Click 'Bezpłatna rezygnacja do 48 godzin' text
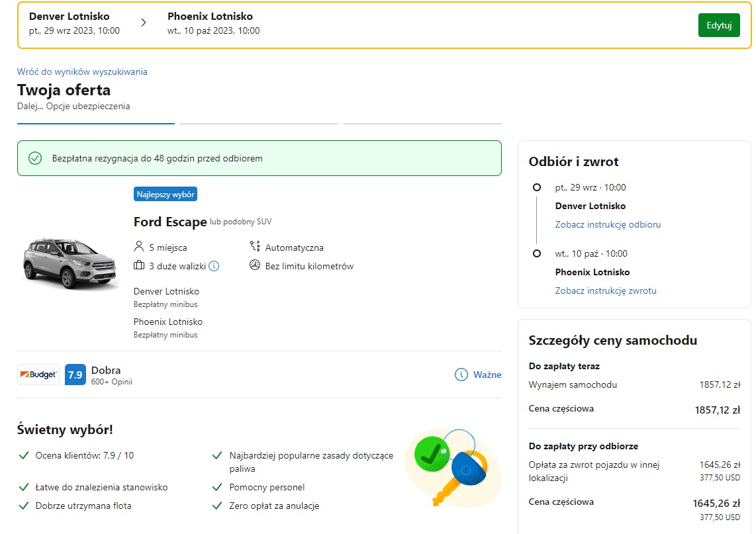Image resolution: width=756 pixels, height=534 pixels. (157, 159)
